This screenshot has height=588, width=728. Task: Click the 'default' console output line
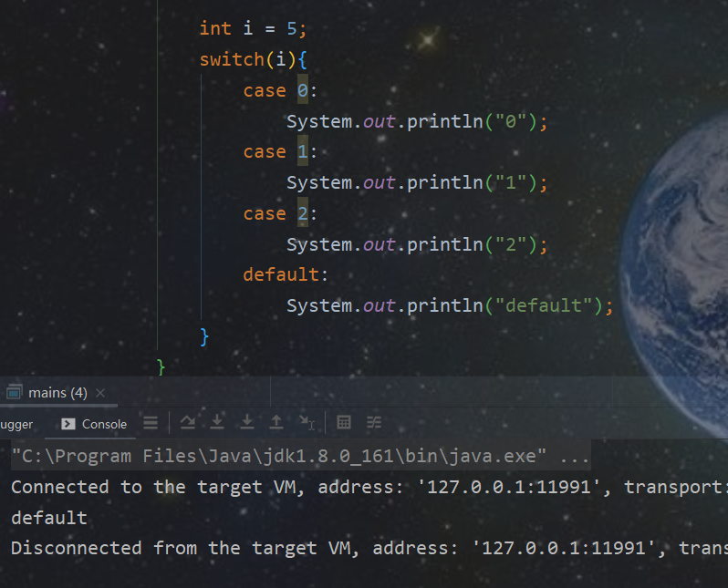[49, 518]
